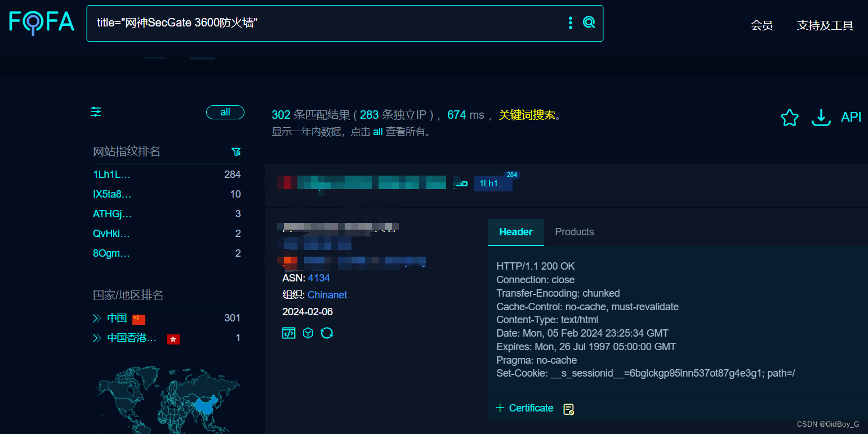Click the 302 result count
Screen dimensions: 868x434
tap(281, 115)
